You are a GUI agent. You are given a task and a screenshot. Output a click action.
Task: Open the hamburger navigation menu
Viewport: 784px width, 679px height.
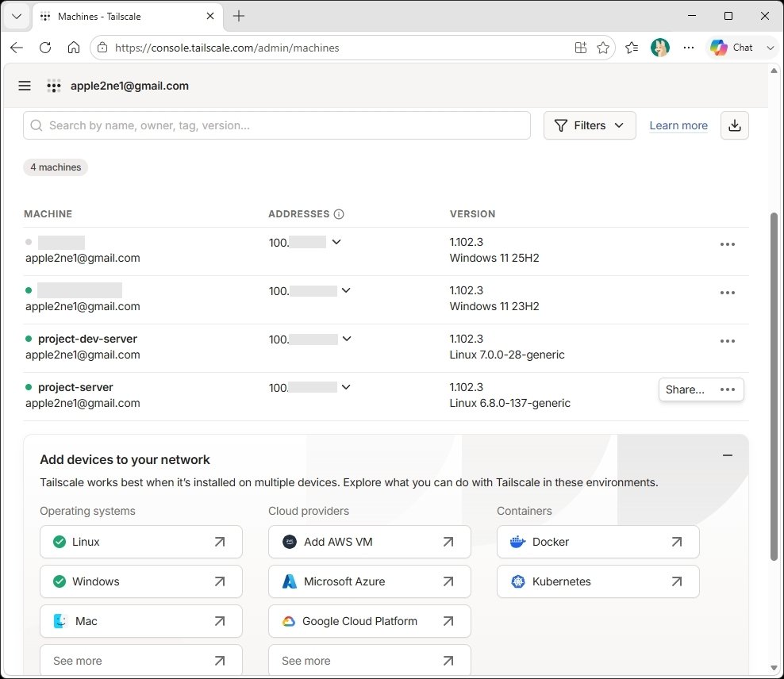[x=25, y=86]
